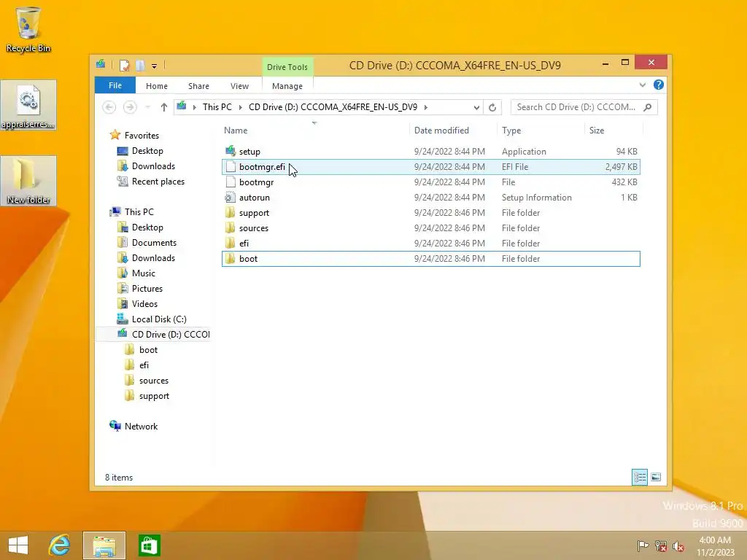Click File Explorer taskbar button

coord(104,545)
